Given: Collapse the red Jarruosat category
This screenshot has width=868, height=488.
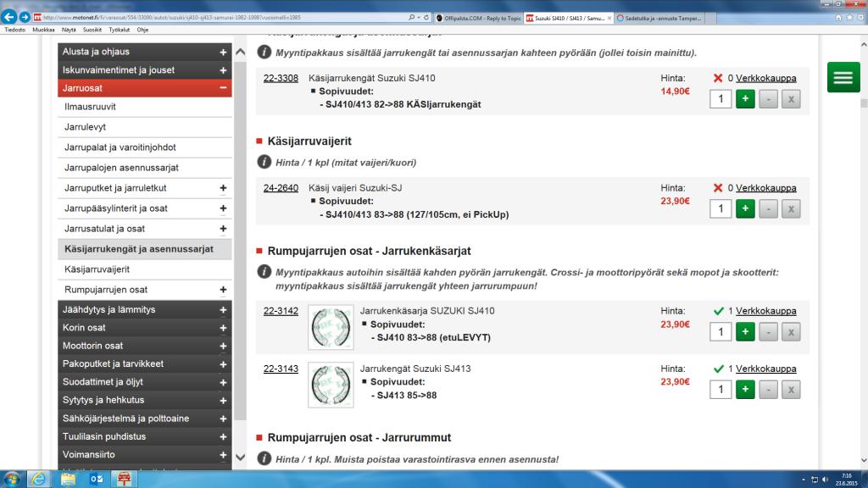Looking at the screenshot, I should click(223, 88).
